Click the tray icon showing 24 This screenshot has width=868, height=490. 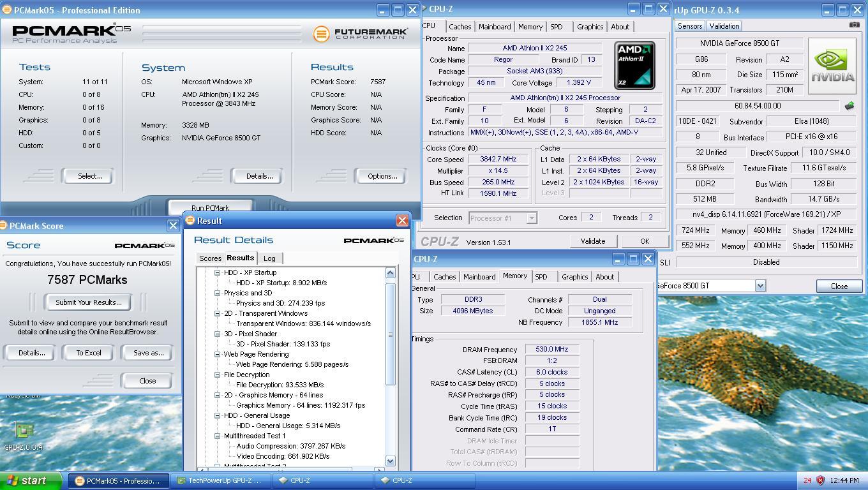coord(807,480)
